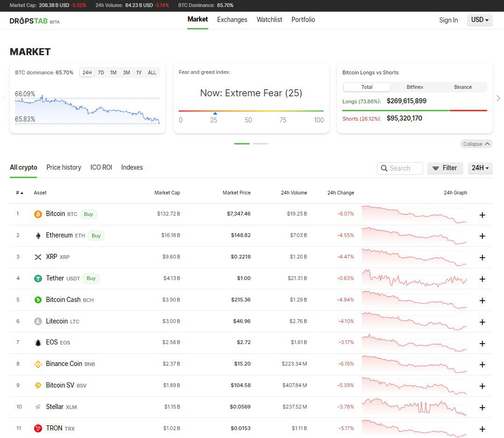The height and width of the screenshot is (438, 504).
Task: Switch to Price history tab
Action: 64,167
